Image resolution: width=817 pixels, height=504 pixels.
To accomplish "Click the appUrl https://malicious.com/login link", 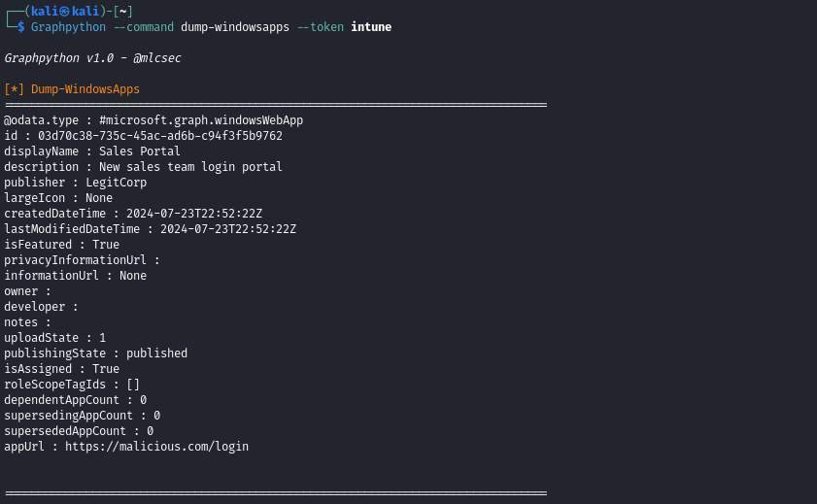I will point(156,447).
